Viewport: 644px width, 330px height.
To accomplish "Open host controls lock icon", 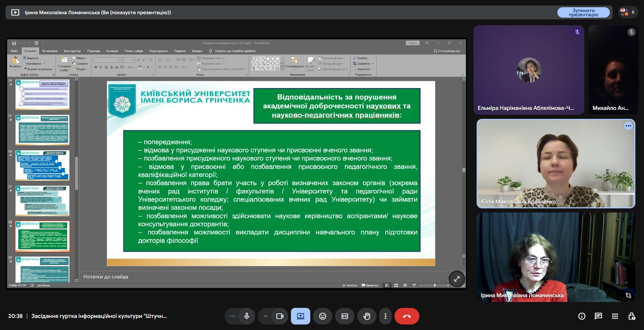I will (632, 316).
